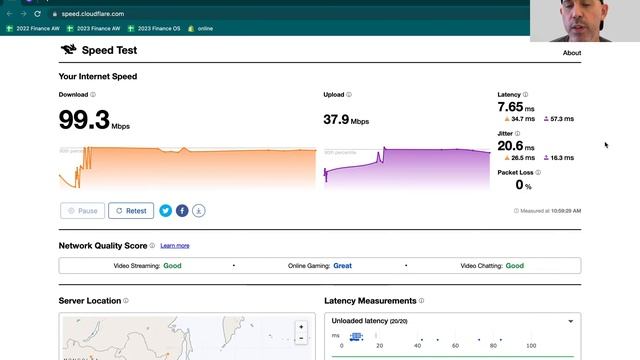Screen dimensions: 640x360
Task: Show info for Download metric
Action: click(x=93, y=94)
